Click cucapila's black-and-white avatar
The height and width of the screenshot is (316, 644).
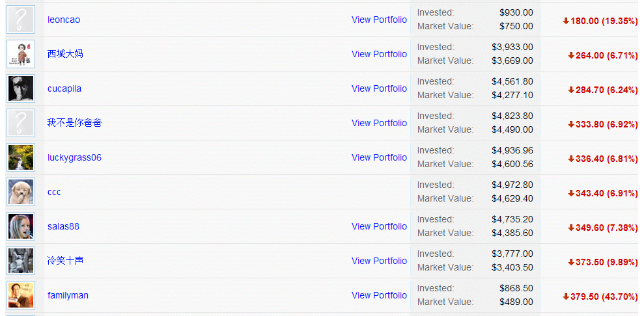click(21, 88)
